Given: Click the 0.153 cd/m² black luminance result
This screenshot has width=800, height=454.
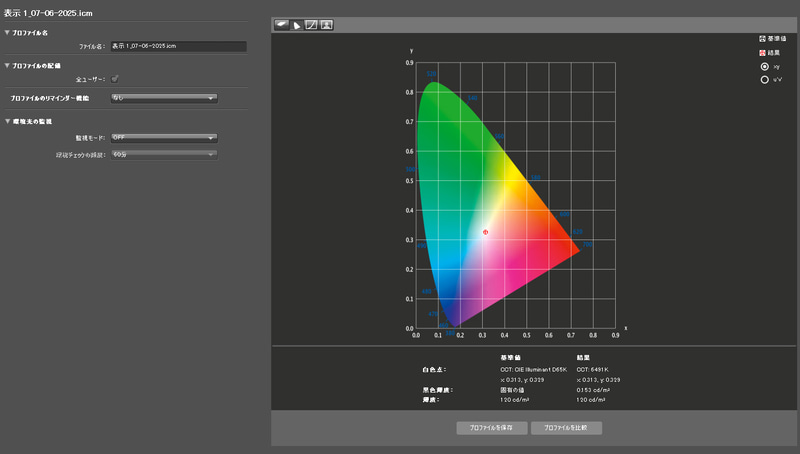Looking at the screenshot, I should point(593,390).
